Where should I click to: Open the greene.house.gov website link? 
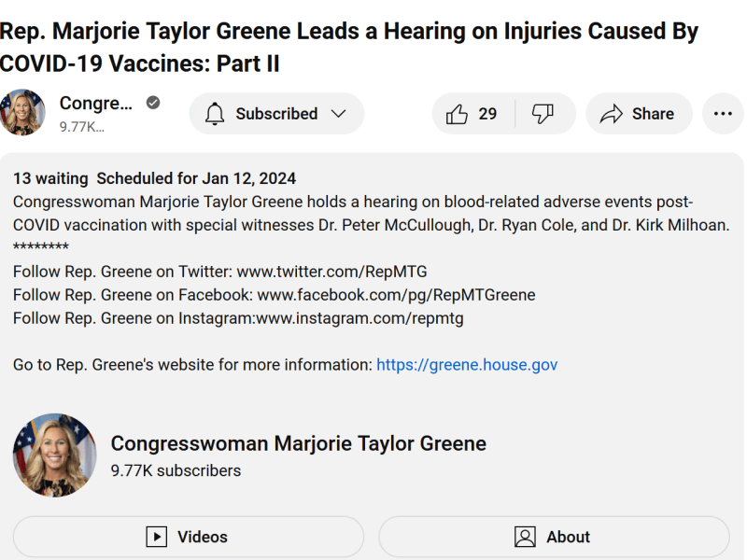(467, 365)
